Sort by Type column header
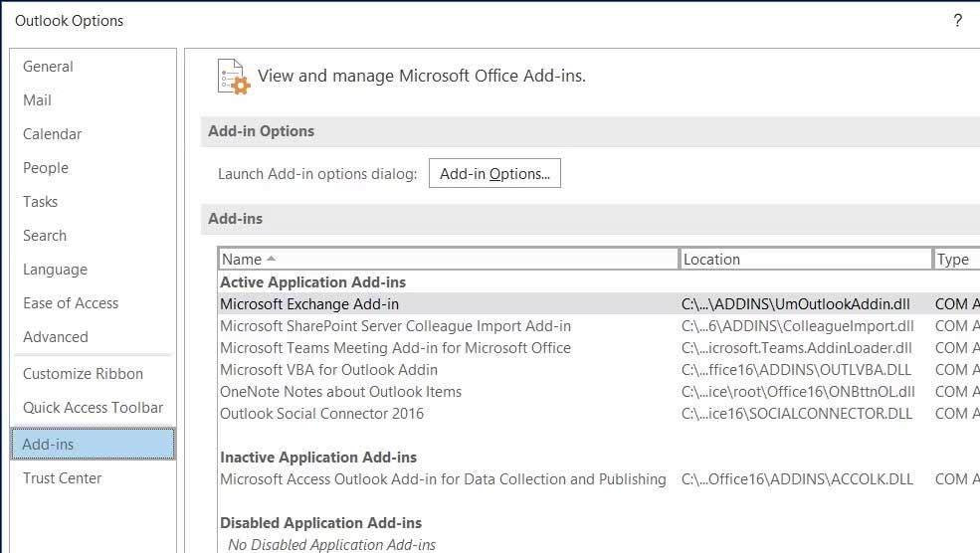This screenshot has height=553, width=980. (x=956, y=259)
